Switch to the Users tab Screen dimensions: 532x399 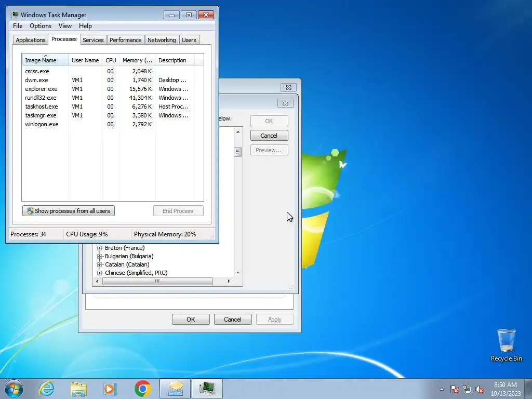189,40
